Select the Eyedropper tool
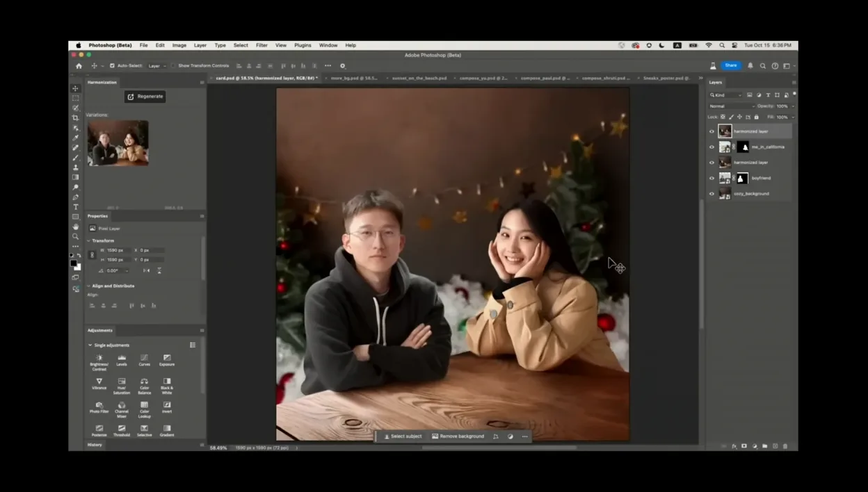 (x=76, y=138)
